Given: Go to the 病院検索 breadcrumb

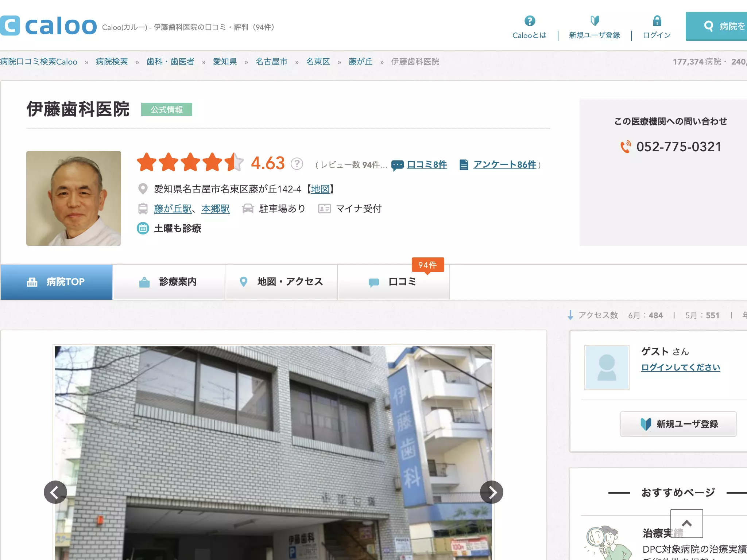Looking at the screenshot, I should click(112, 62).
